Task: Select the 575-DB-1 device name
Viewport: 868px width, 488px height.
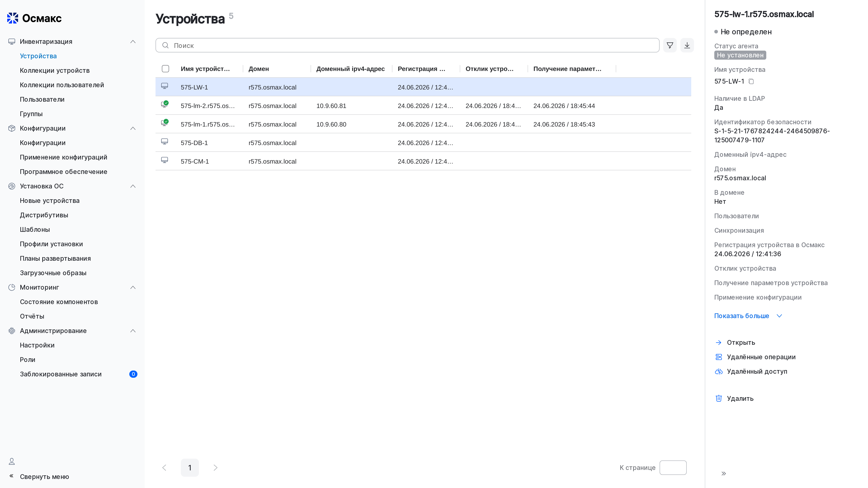Action: (x=194, y=143)
